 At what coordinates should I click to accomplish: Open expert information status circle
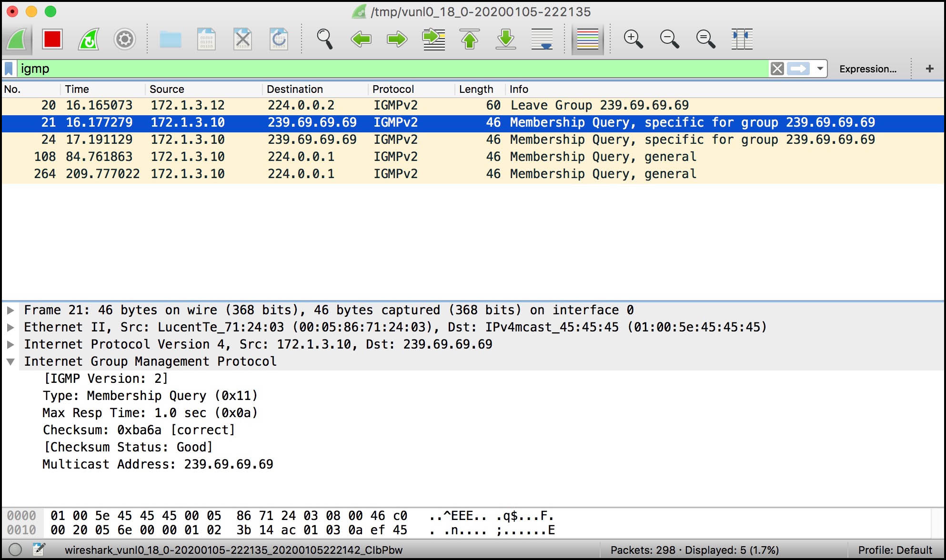coord(15,550)
